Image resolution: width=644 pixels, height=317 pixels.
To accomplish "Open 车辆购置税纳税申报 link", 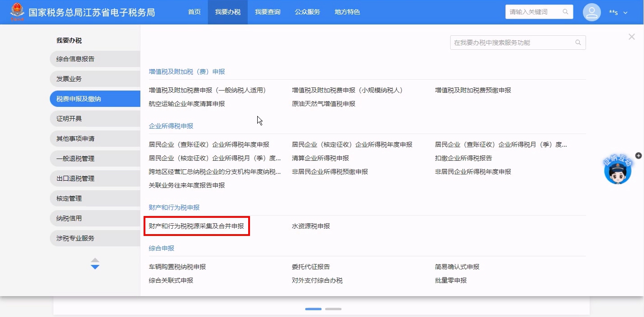I will [x=177, y=267].
